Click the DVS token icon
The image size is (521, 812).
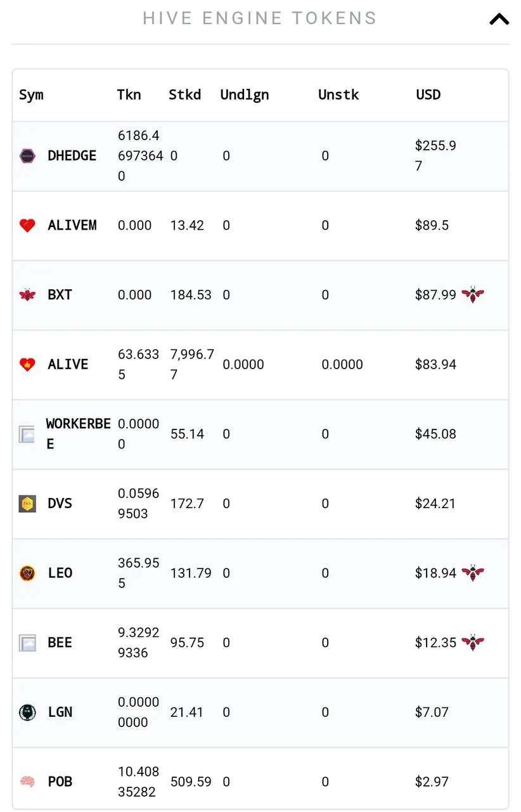(x=27, y=504)
